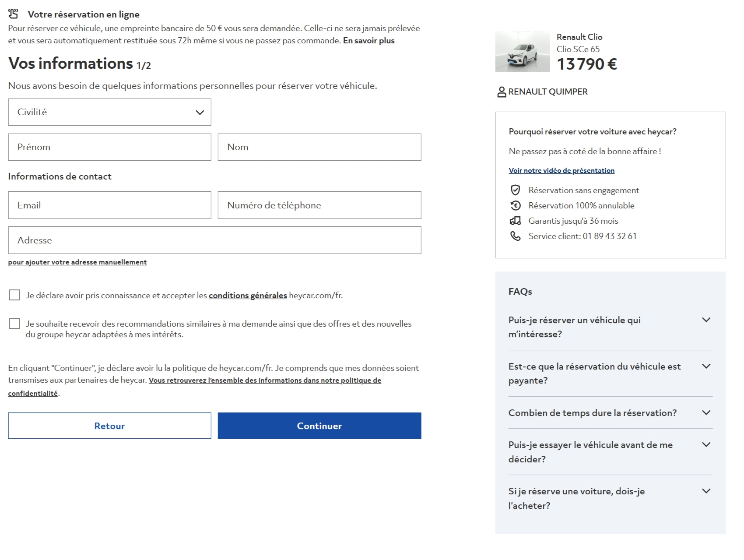This screenshot has width=744, height=560.
Task: Expand FAQ 'Est-ce que la réservation du véhicule est payante?'
Action: (610, 373)
